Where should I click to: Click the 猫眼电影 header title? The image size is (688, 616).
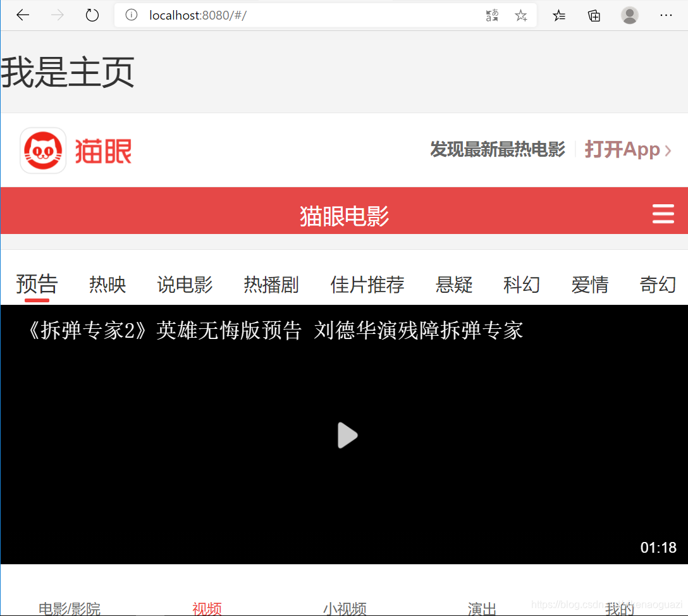pos(344,216)
